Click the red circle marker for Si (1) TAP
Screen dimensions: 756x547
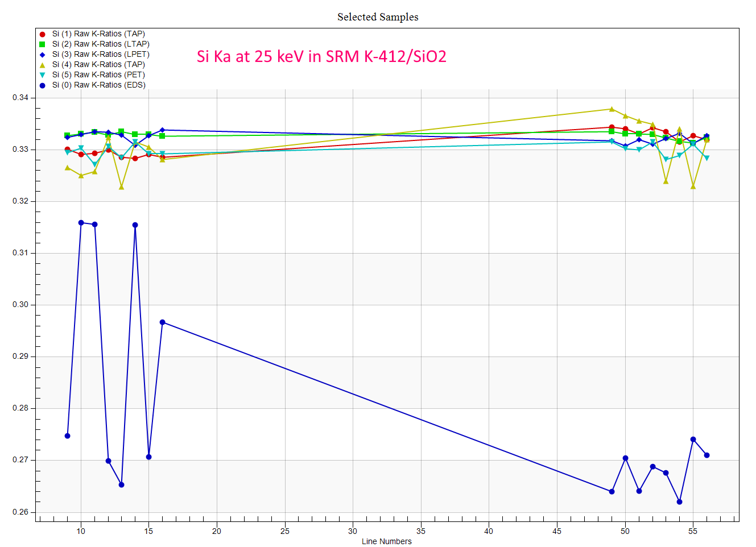(42, 34)
